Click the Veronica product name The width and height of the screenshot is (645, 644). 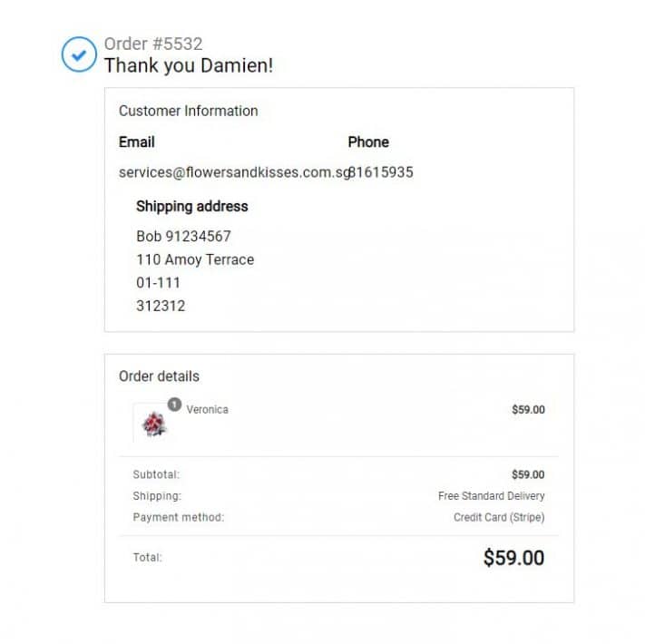[208, 409]
